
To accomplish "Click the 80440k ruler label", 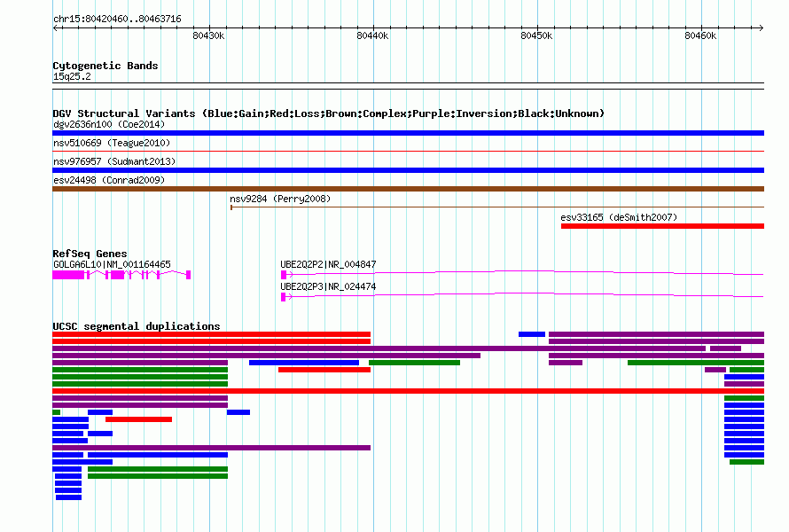I will point(372,35).
